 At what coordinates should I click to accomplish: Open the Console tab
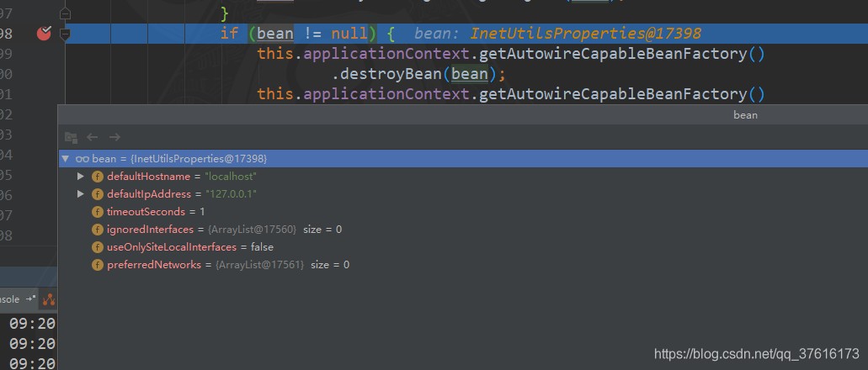pos(13,299)
